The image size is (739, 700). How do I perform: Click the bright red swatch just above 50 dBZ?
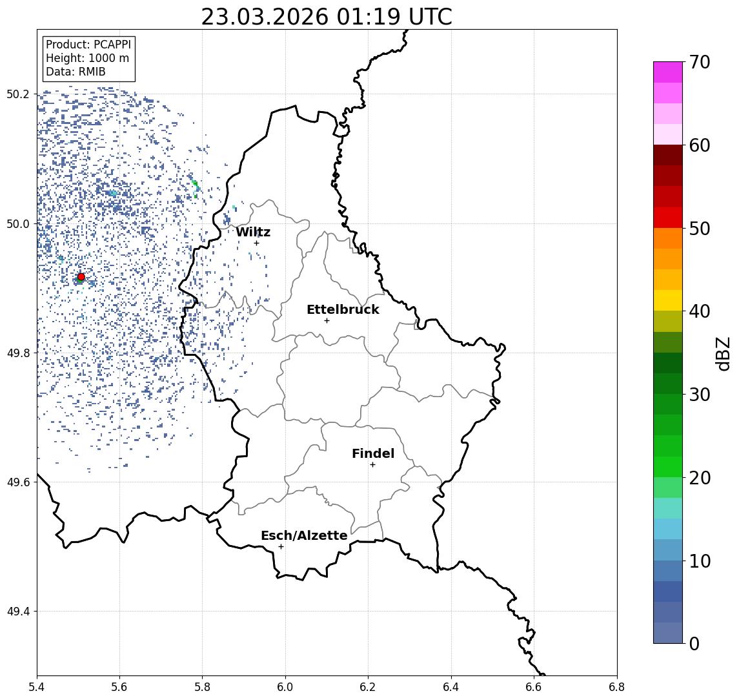tap(668, 218)
